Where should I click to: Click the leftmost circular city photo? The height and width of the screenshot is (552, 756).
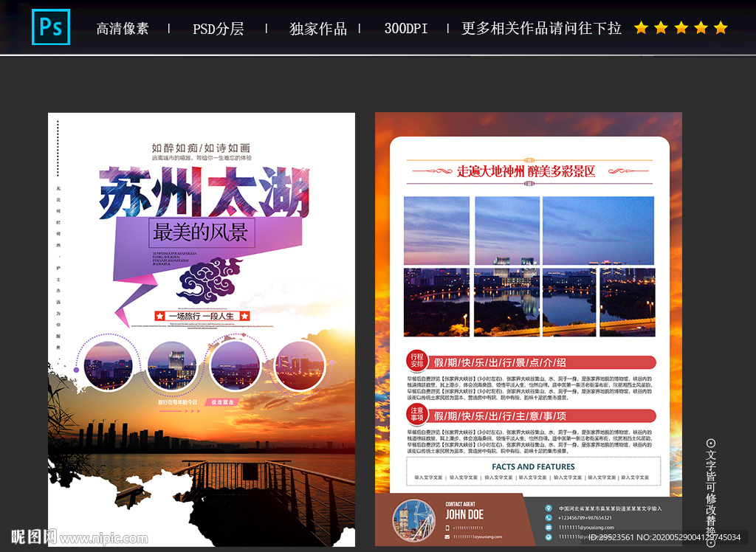point(108,365)
